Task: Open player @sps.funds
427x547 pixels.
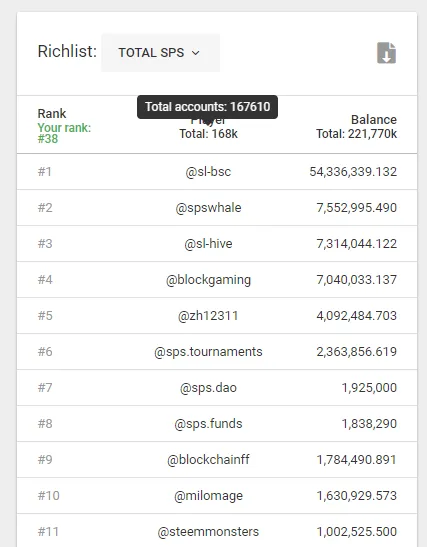Action: 208,424
